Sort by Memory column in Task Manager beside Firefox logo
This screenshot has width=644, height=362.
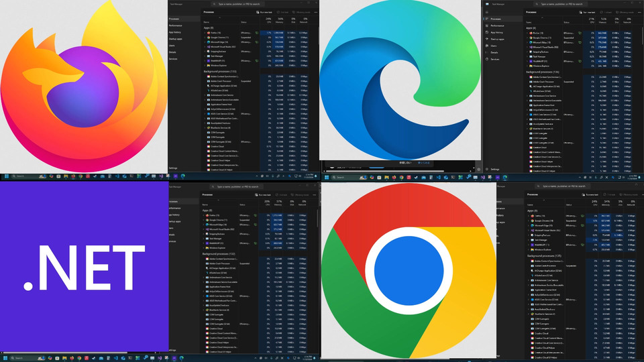coord(279,21)
